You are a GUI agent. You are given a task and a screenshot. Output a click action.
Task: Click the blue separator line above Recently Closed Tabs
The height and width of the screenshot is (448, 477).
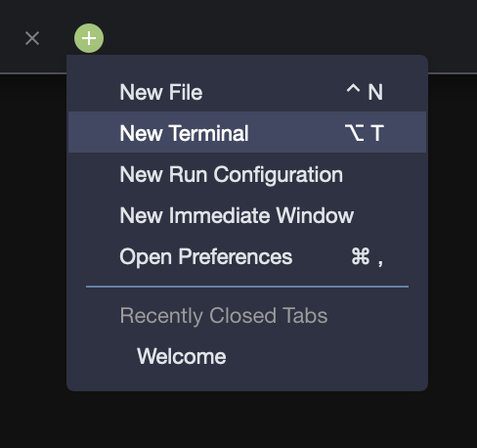(x=247, y=287)
